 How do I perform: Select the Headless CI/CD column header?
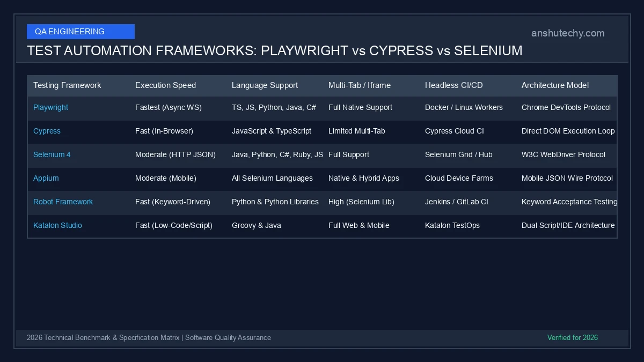(x=454, y=85)
